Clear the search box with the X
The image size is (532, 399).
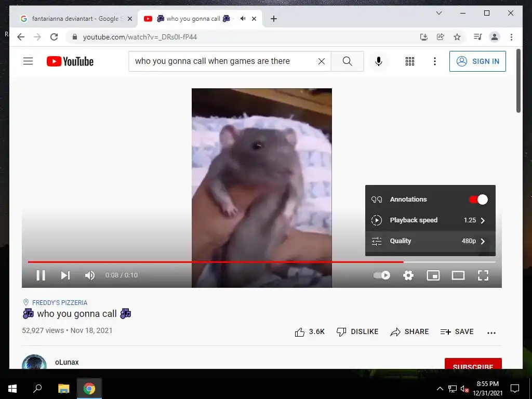(x=321, y=61)
